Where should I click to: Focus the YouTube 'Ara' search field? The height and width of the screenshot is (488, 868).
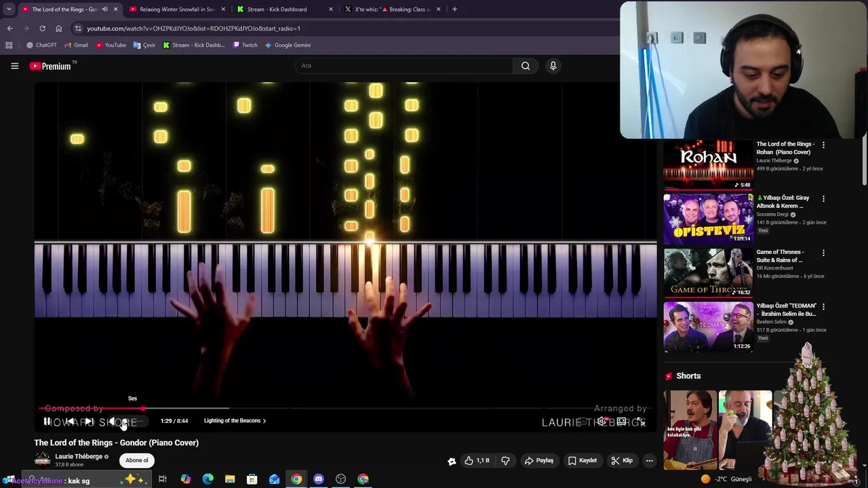tap(404, 66)
